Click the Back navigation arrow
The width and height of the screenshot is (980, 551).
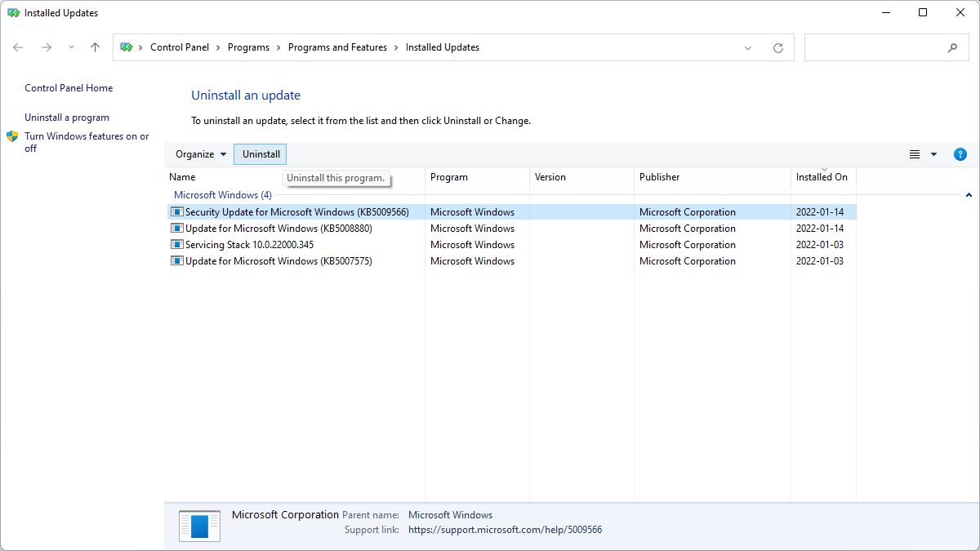point(18,47)
